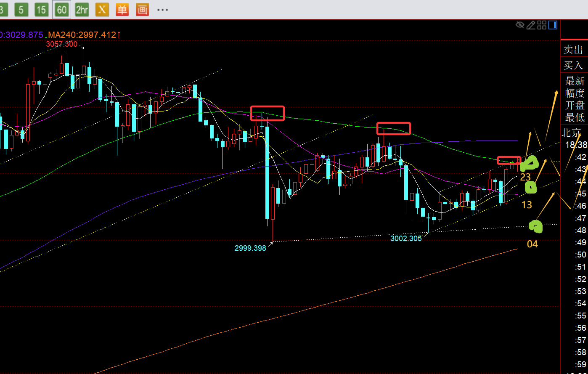Click the 3057.300 high price marker

coord(61,44)
